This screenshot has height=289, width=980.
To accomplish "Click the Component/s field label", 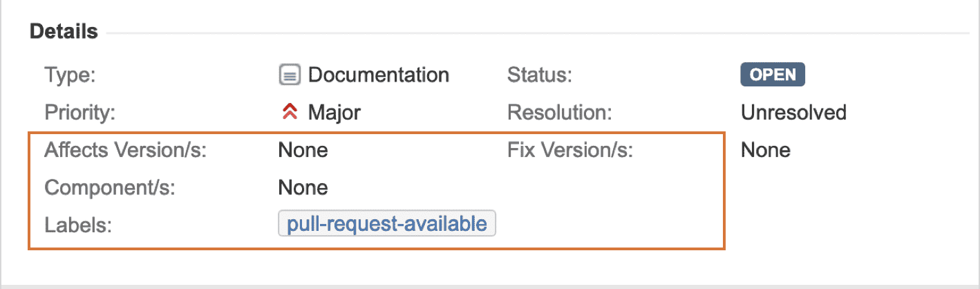I will [109, 187].
